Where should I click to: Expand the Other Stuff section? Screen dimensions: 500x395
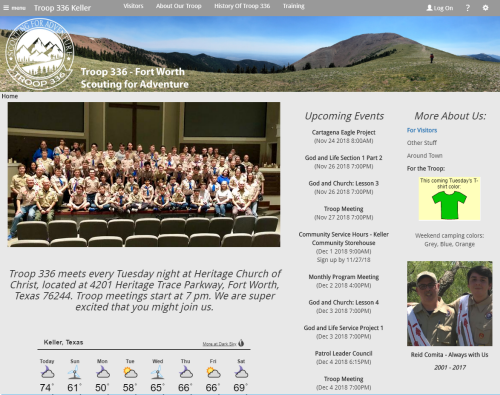click(422, 143)
